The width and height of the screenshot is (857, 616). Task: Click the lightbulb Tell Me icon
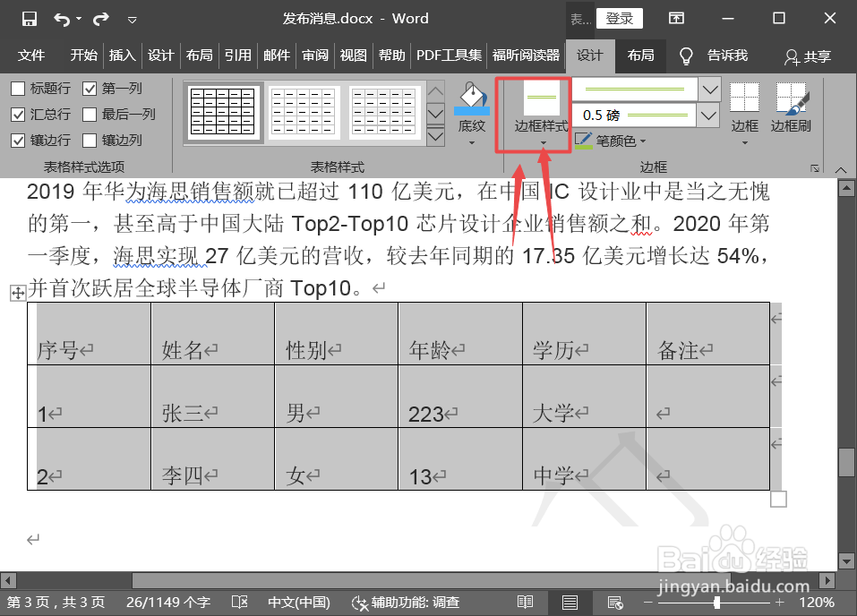(685, 56)
